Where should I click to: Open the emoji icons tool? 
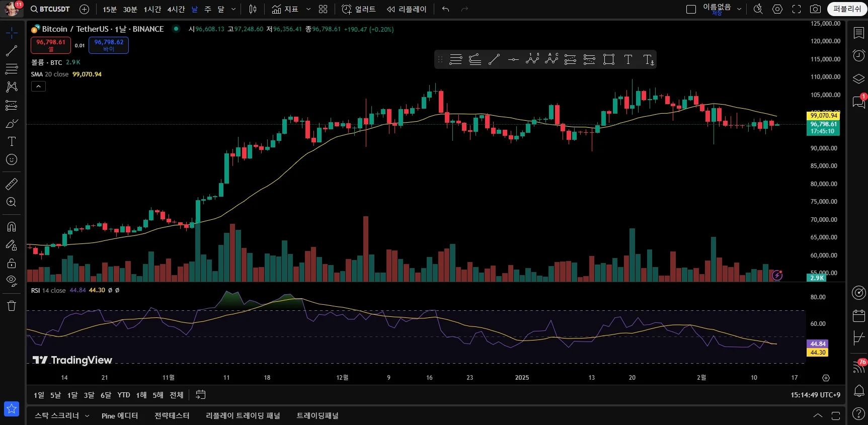(12, 160)
